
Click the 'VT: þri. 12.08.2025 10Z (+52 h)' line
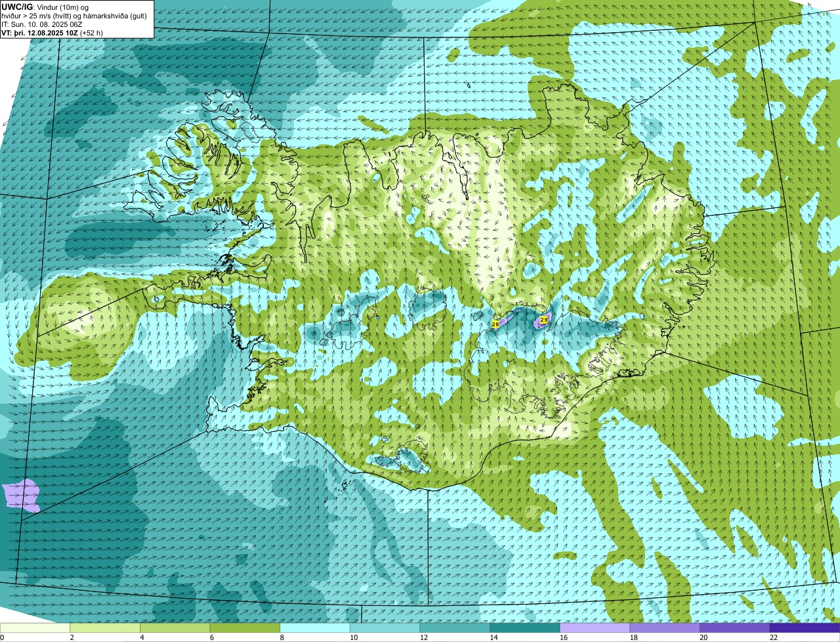tap(52, 33)
